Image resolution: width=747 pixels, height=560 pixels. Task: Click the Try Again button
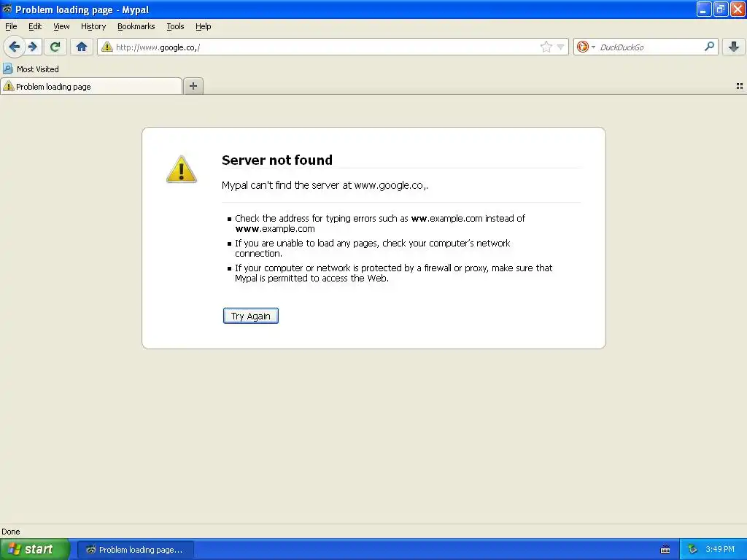(x=251, y=316)
